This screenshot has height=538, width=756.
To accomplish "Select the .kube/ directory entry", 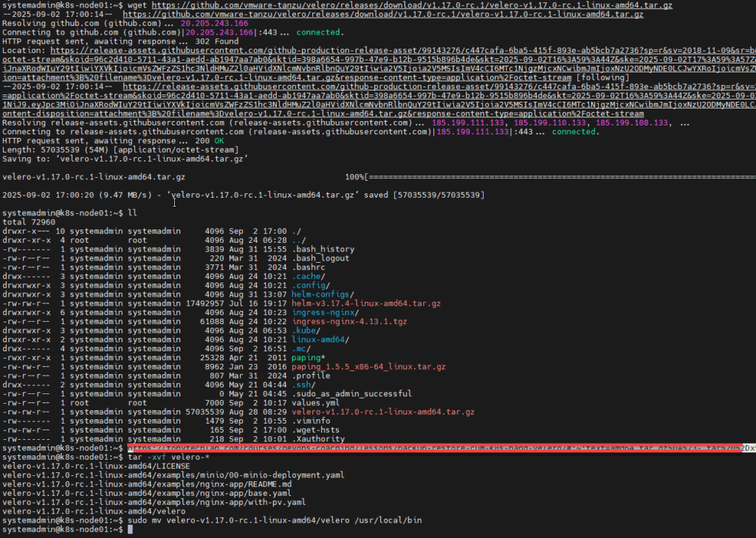I will point(306,332).
